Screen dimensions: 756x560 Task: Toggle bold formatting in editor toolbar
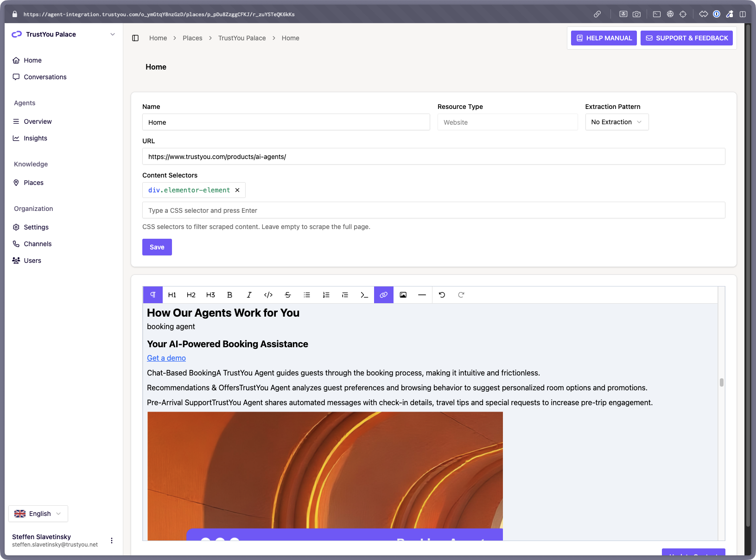click(x=229, y=295)
